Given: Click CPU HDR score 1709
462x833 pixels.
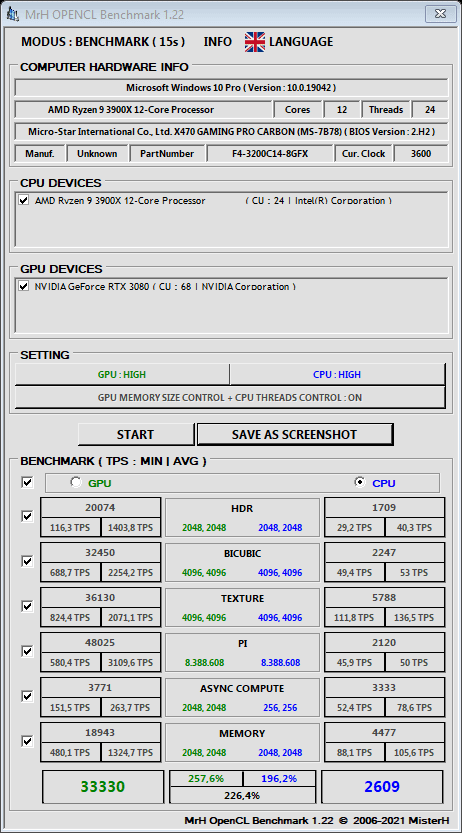Looking at the screenshot, I should (x=384, y=507).
